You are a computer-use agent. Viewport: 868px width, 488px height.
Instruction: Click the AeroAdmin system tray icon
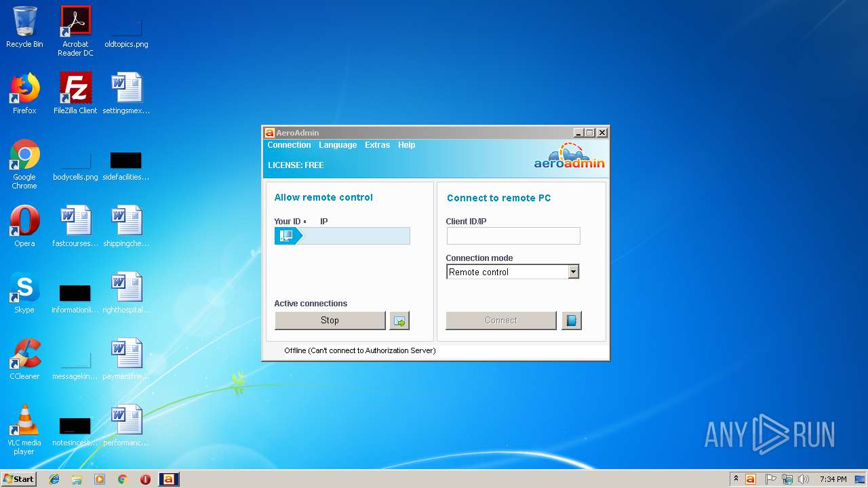click(x=750, y=479)
